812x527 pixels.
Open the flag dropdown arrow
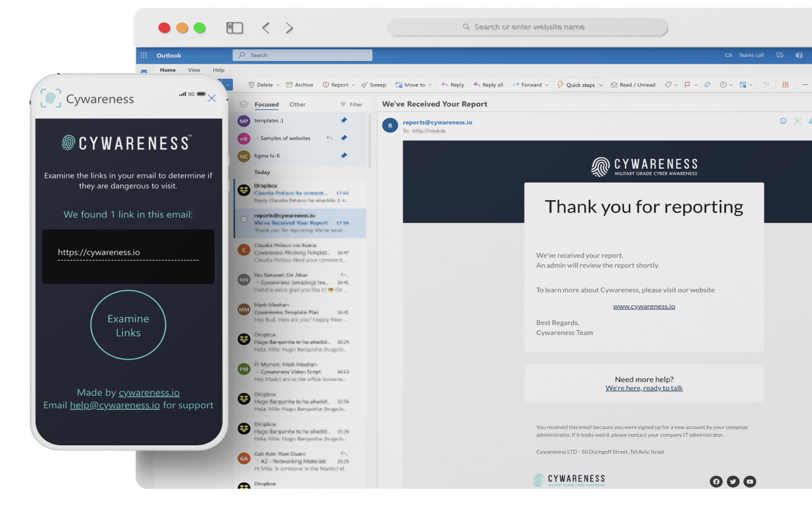[x=696, y=85]
